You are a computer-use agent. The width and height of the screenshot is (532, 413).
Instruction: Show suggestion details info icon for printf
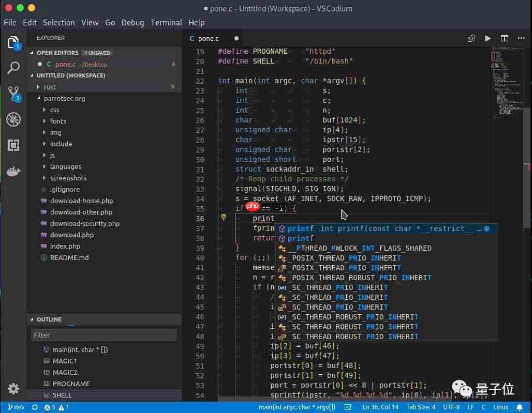487,228
